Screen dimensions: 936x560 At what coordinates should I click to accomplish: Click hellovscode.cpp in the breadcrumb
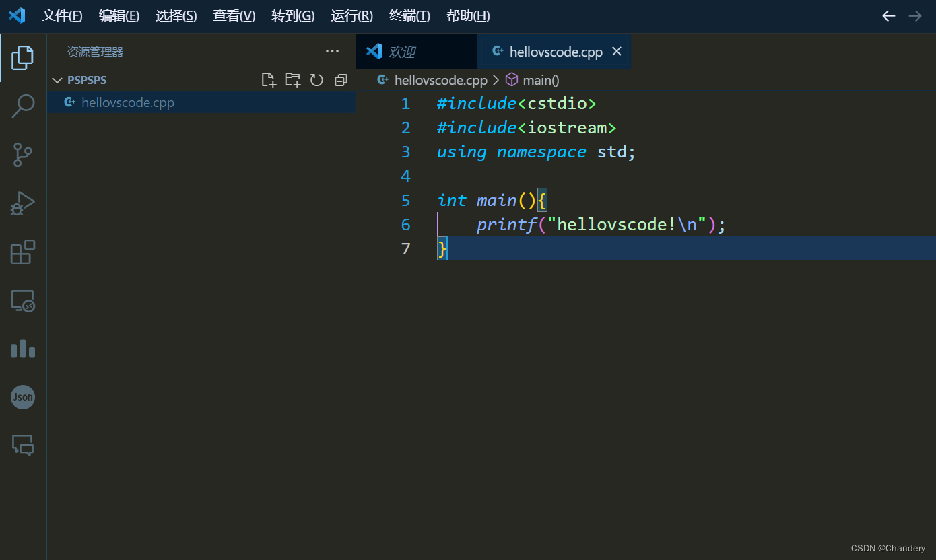(x=440, y=80)
